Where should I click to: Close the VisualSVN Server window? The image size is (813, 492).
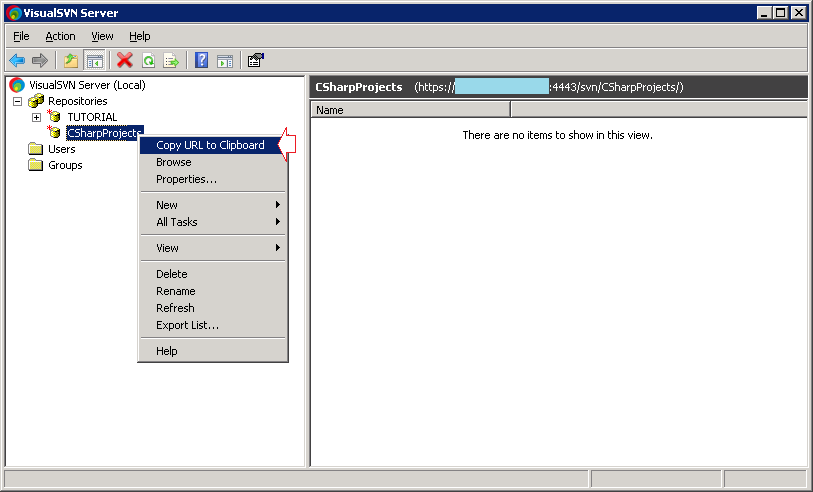pos(799,13)
